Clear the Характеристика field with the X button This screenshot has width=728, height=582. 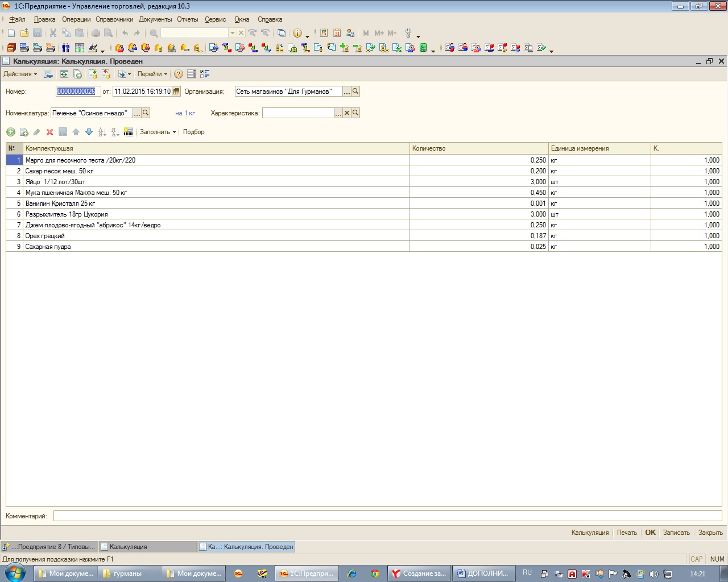(347, 113)
